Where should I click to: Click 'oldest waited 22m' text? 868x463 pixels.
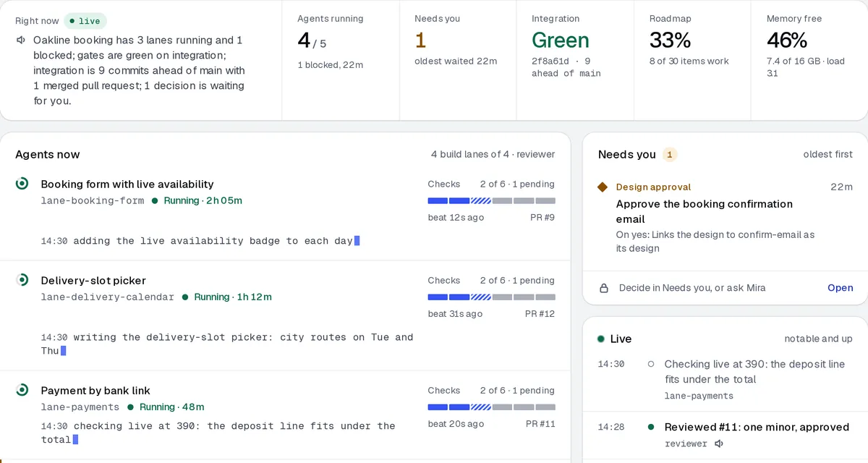point(456,61)
